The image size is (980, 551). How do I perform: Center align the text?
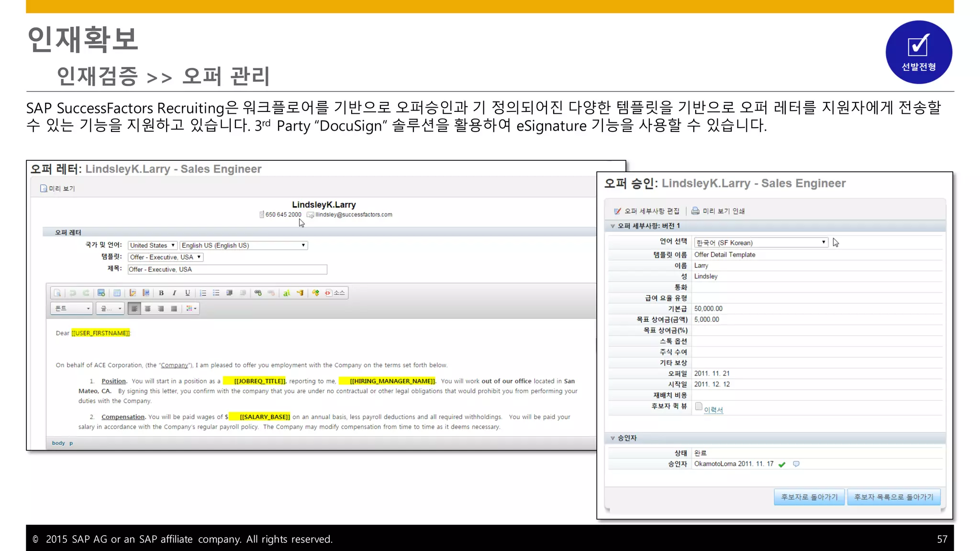pyautogui.click(x=148, y=309)
